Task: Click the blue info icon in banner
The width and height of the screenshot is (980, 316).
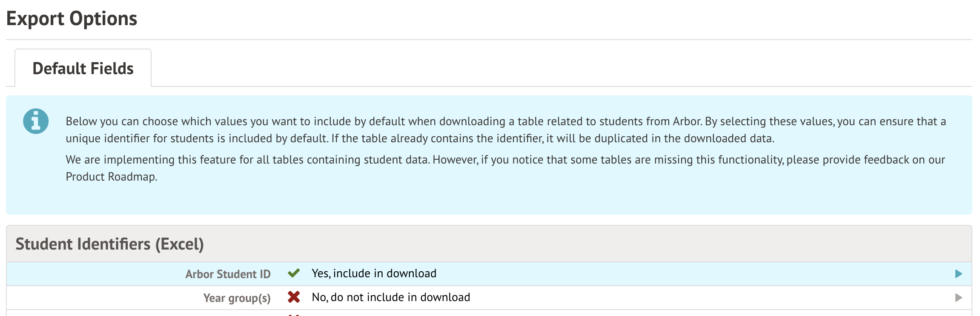Action: tap(36, 121)
